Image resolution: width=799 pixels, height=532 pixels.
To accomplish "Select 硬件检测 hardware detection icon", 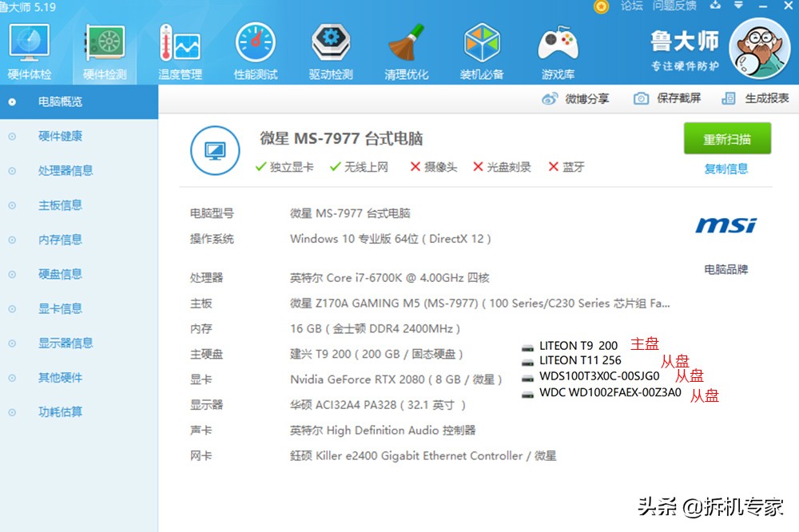I will point(105,48).
